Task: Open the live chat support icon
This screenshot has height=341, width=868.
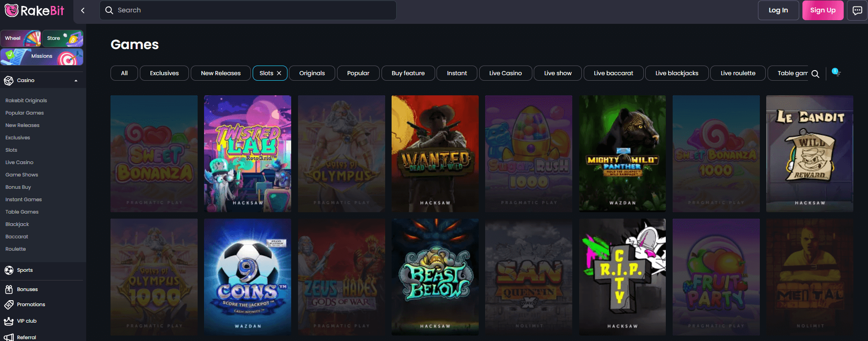Action: coord(857,10)
